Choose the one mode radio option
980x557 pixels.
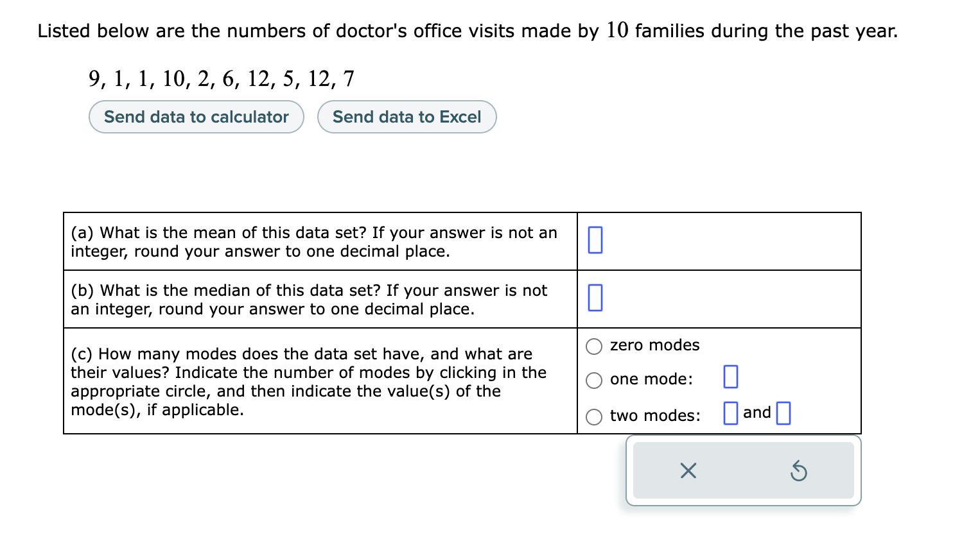coord(594,381)
